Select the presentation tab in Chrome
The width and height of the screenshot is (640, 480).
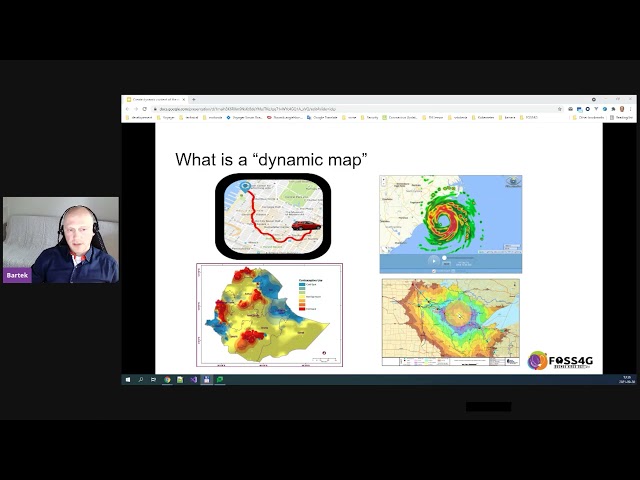tap(156, 100)
